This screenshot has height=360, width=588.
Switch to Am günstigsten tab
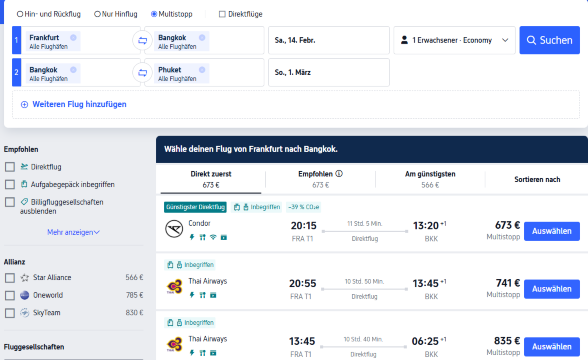(430, 179)
